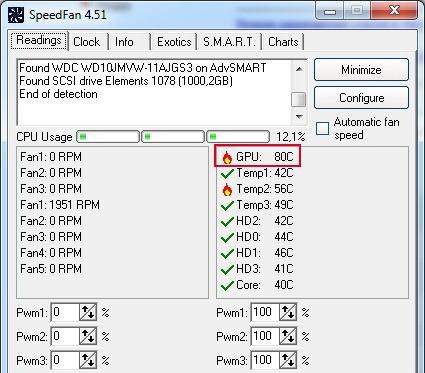
Task: Click the "GPU: 80C" temperature reading
Action: click(265, 157)
